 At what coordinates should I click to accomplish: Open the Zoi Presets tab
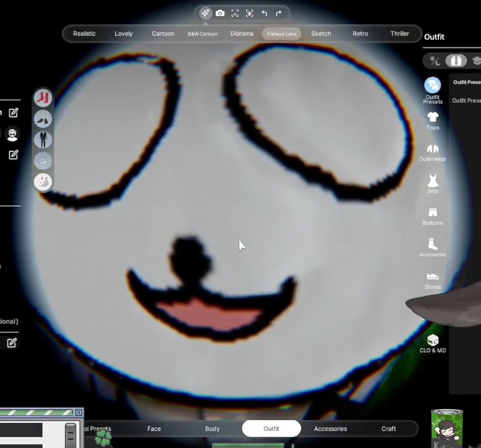(x=98, y=429)
